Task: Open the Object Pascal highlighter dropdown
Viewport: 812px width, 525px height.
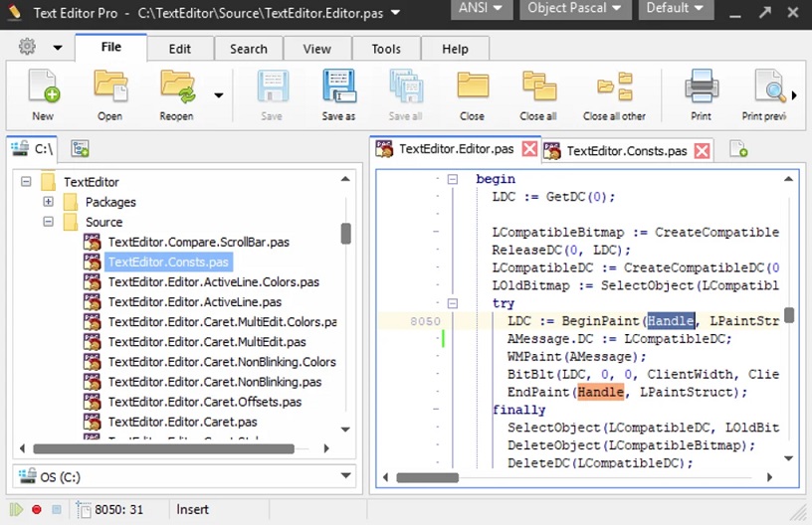Action: (x=575, y=8)
